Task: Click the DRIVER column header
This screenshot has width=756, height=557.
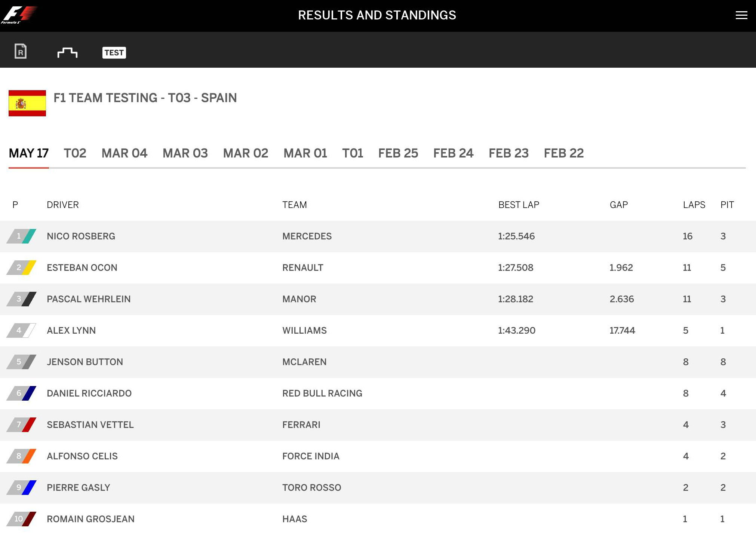Action: coord(63,205)
